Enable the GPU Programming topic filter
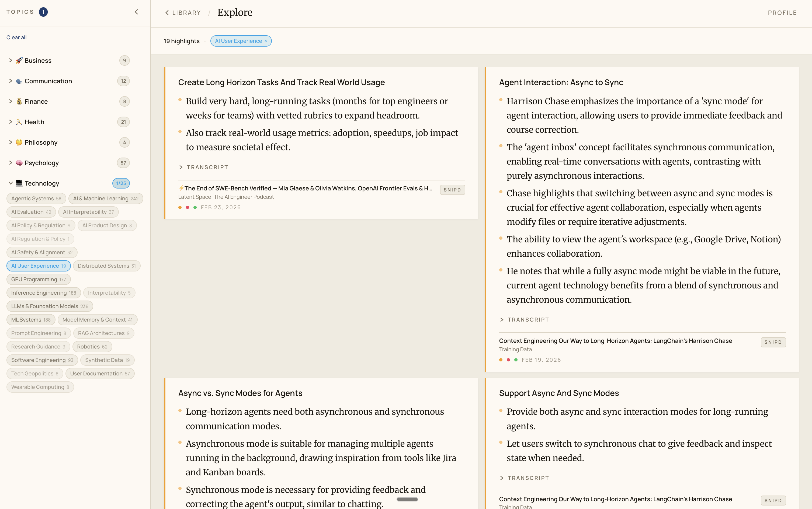 [39, 279]
